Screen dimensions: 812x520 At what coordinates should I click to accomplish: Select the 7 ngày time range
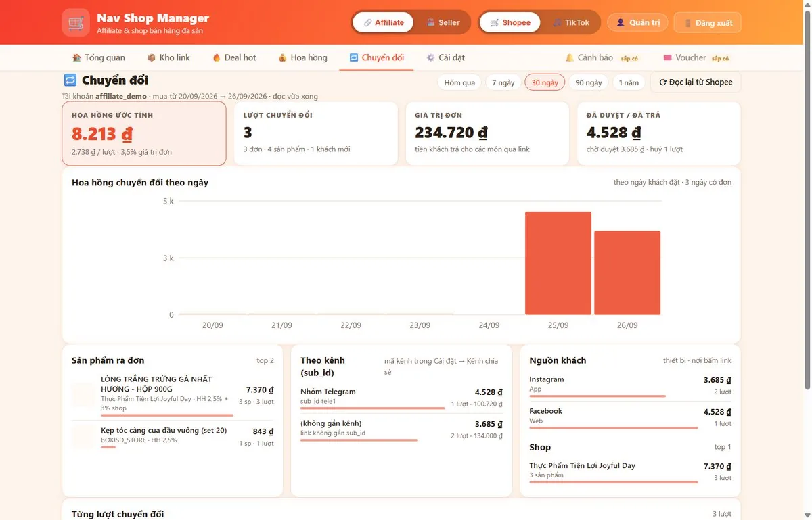(503, 82)
